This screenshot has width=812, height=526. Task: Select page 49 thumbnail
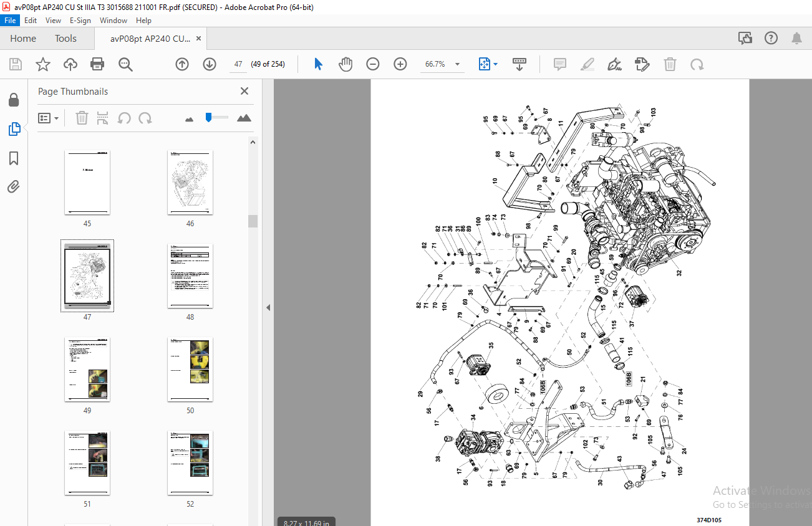(87, 370)
